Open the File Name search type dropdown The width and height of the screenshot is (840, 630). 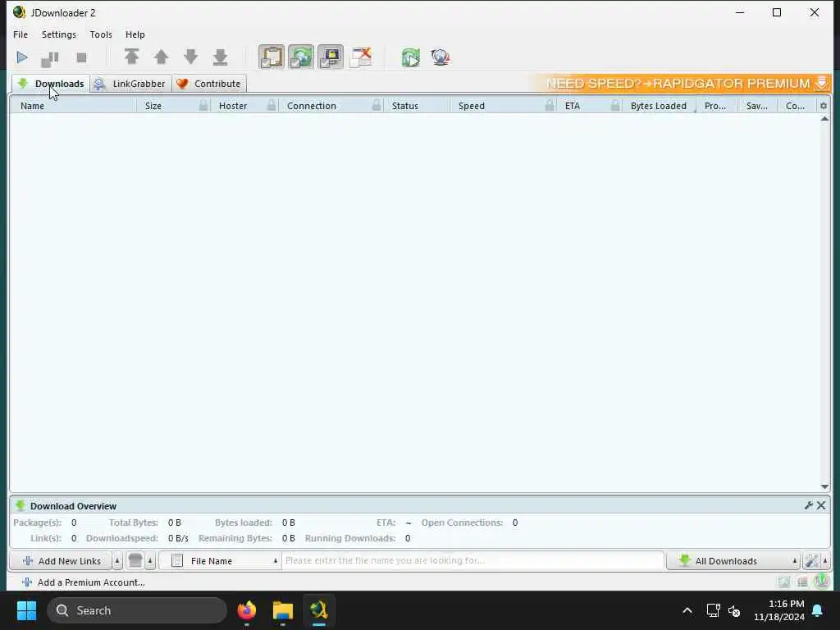[x=220, y=561]
